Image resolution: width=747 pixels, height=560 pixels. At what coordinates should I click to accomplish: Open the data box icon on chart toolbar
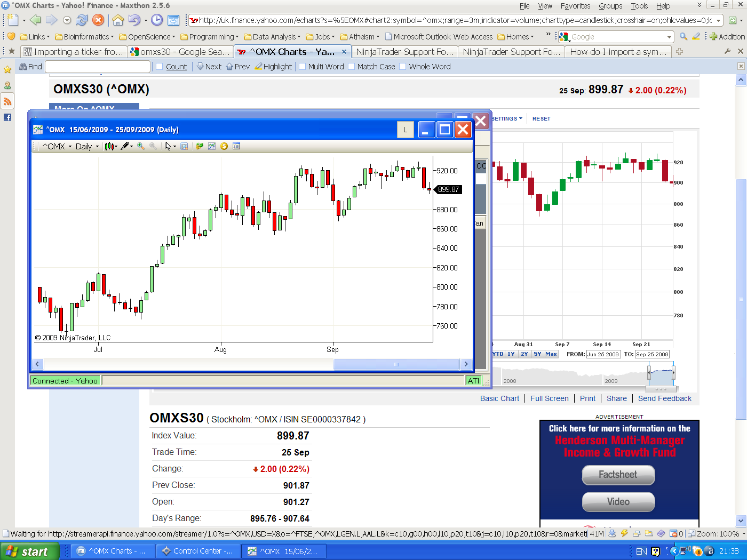236,146
